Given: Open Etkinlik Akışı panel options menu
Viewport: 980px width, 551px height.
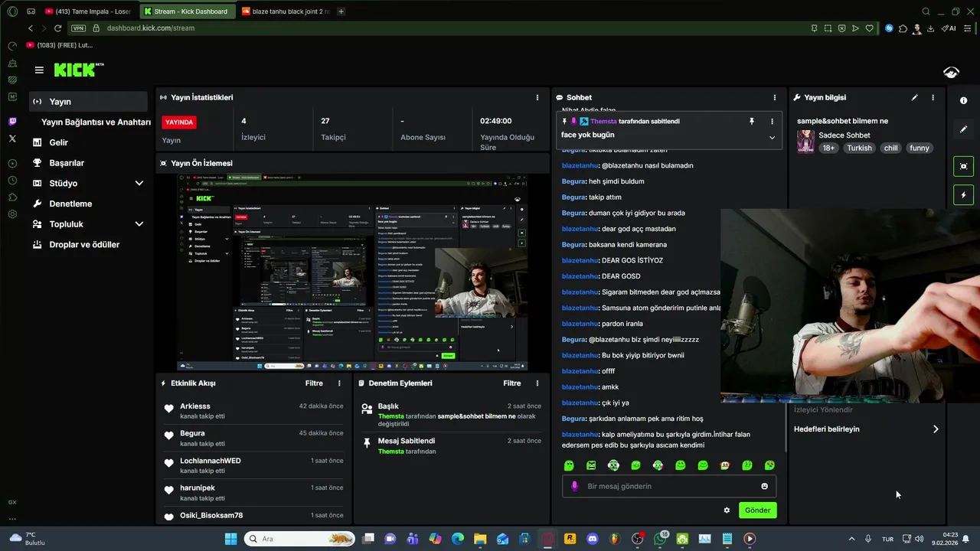Looking at the screenshot, I should (x=339, y=383).
